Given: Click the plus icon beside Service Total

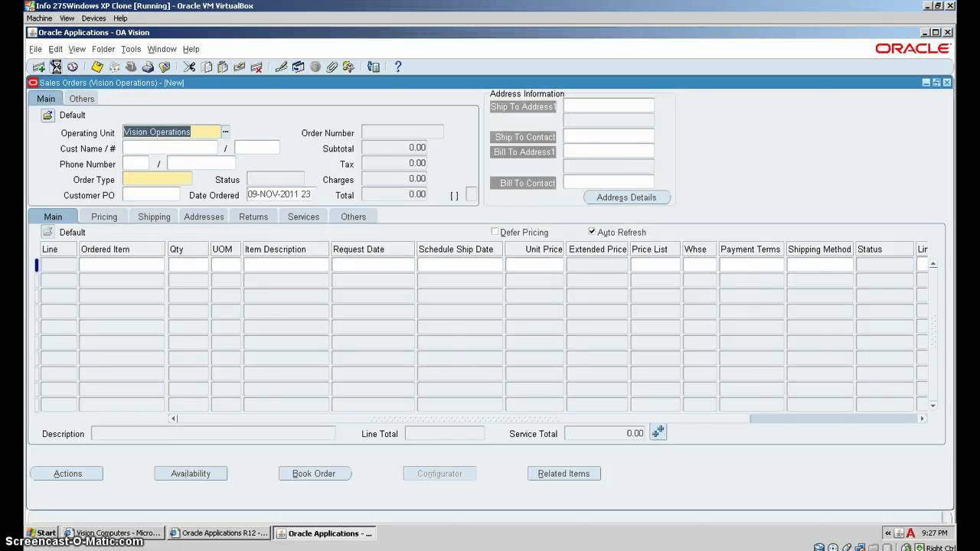Looking at the screenshot, I should click(658, 433).
